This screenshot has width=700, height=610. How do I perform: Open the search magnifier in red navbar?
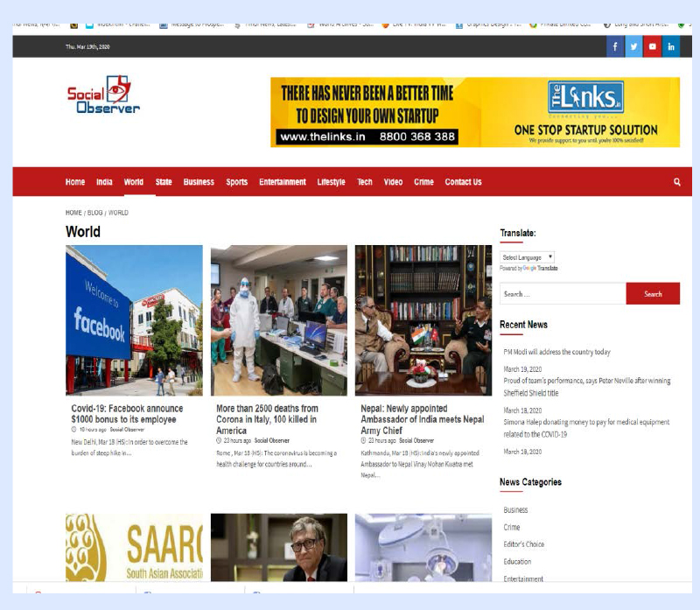pyautogui.click(x=676, y=182)
